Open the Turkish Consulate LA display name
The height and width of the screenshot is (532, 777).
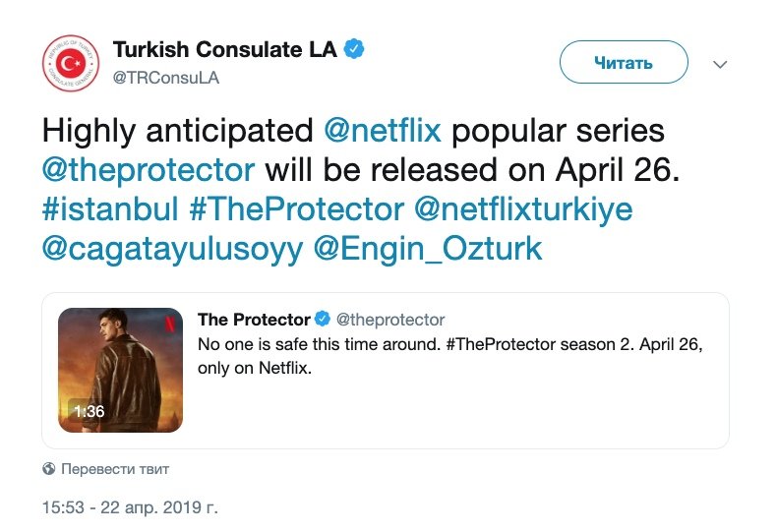[225, 50]
